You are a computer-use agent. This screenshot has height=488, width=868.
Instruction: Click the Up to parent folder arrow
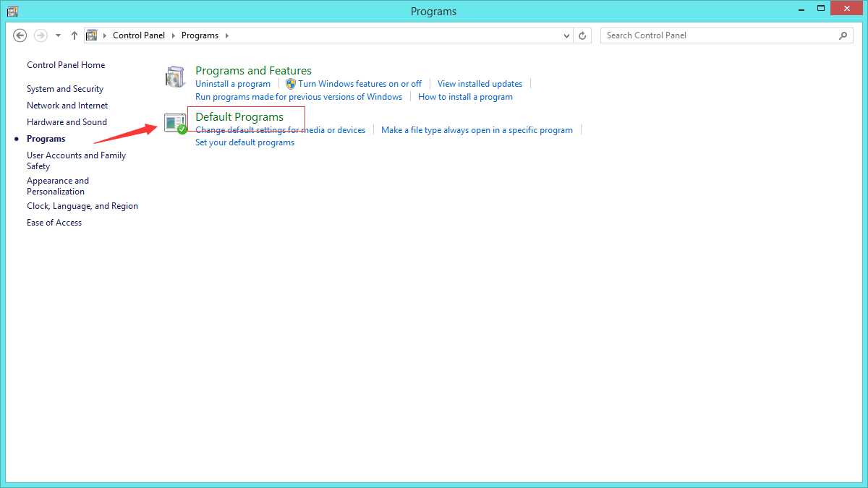[75, 35]
